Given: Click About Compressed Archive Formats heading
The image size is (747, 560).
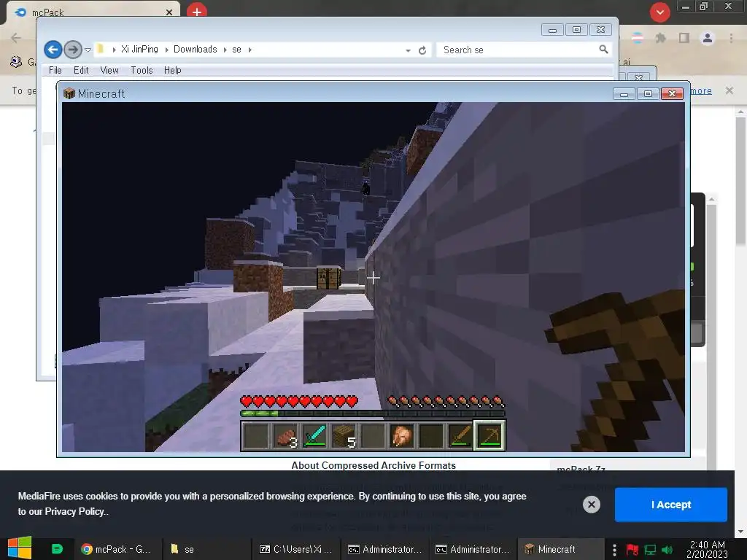Looking at the screenshot, I should point(373,465).
